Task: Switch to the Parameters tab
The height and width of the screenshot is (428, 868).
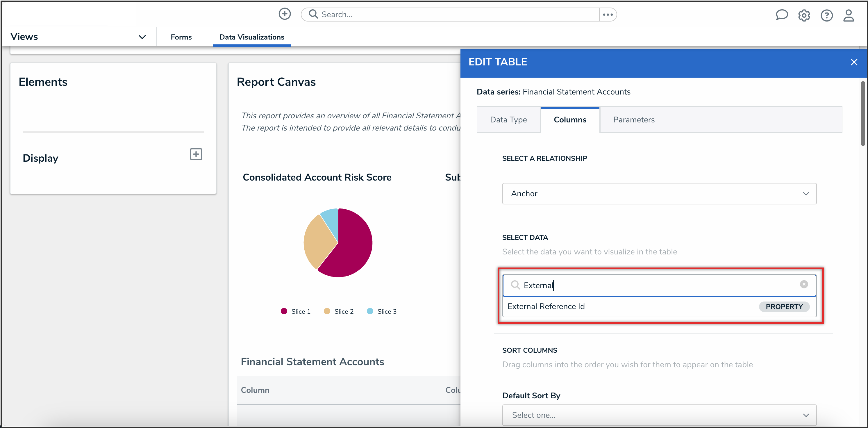Action: click(633, 120)
